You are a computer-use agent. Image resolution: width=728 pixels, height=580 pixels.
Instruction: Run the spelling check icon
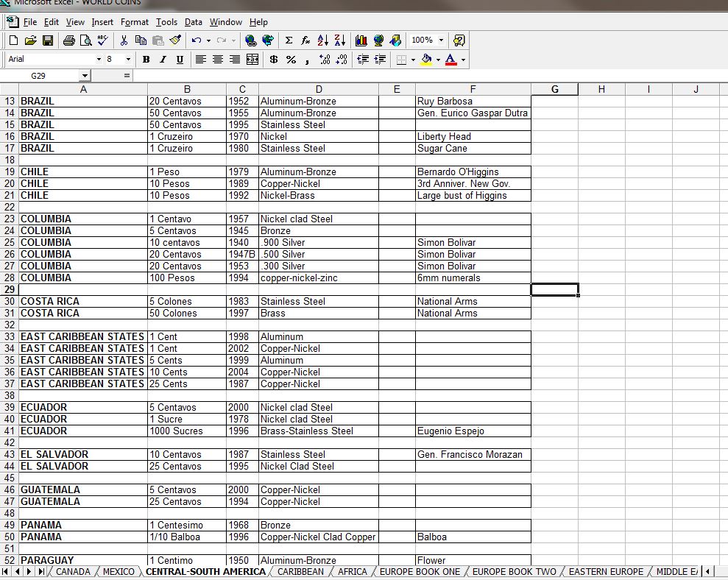click(102, 40)
